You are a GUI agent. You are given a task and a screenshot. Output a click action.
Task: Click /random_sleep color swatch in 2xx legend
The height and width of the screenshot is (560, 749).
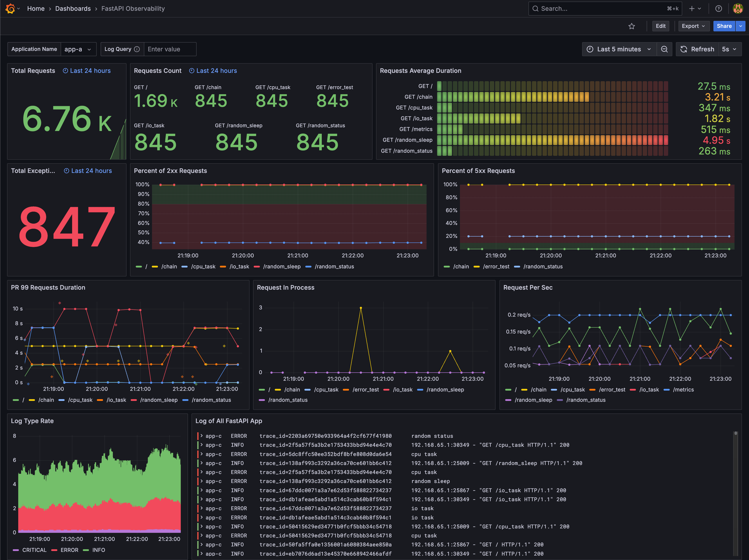coord(257,267)
